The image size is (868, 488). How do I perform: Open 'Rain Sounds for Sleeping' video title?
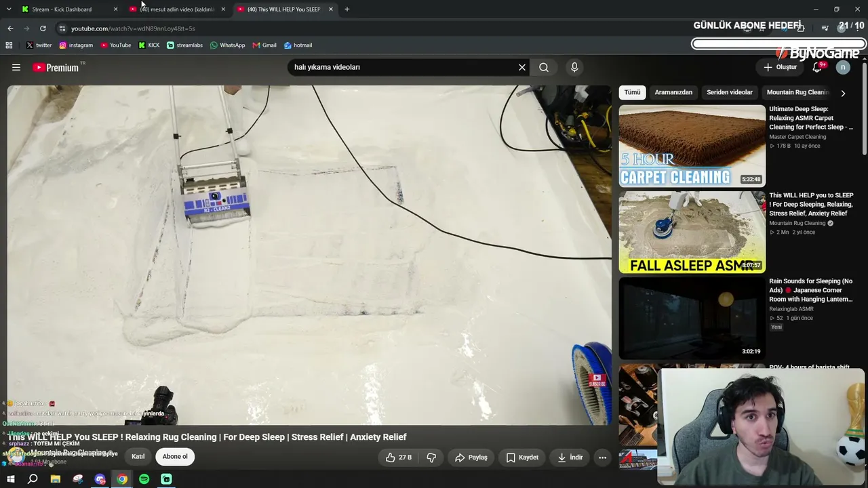tap(811, 290)
